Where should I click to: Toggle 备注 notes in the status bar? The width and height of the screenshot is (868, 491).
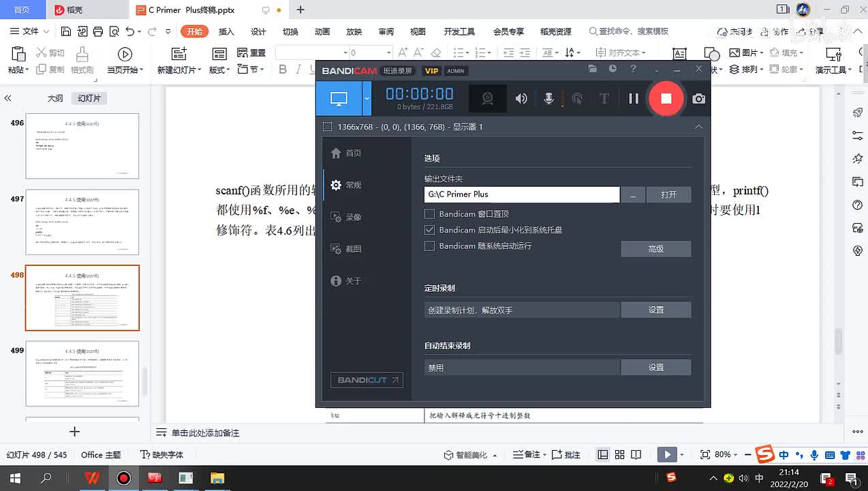coord(528,455)
